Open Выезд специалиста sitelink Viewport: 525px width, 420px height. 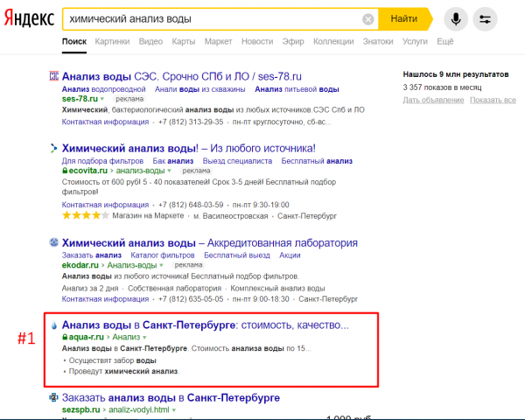click(237, 161)
